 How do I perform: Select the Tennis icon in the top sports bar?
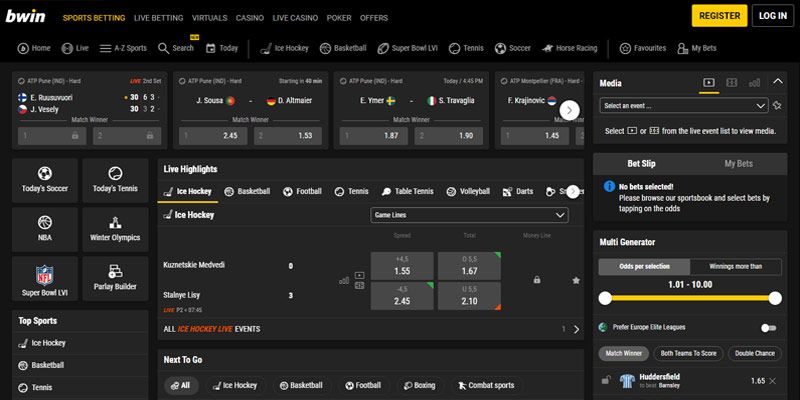coord(455,48)
